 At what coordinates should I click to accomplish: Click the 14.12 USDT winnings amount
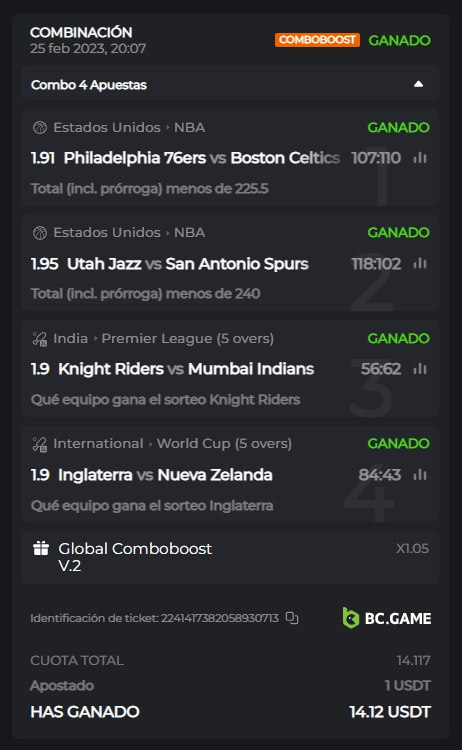tap(390, 712)
